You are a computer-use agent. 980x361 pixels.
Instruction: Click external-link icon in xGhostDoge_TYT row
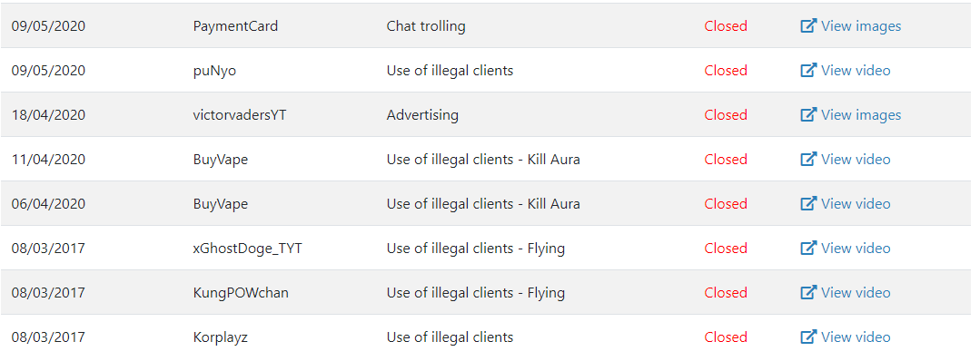pos(808,248)
